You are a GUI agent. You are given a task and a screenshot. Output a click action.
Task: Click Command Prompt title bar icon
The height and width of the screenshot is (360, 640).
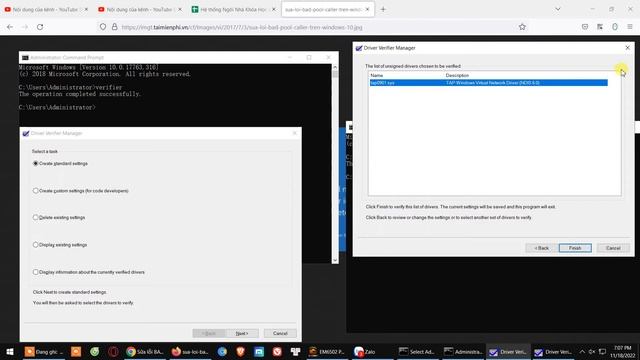pyautogui.click(x=25, y=58)
